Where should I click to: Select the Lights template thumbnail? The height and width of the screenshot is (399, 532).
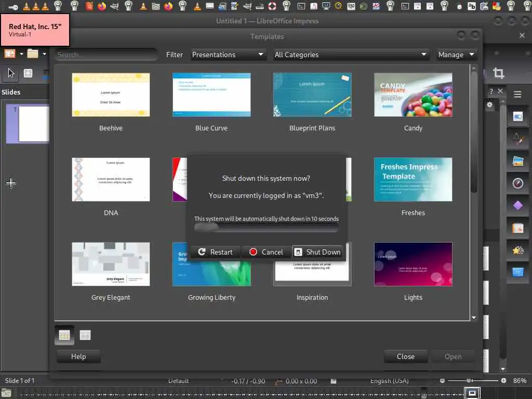(413, 264)
